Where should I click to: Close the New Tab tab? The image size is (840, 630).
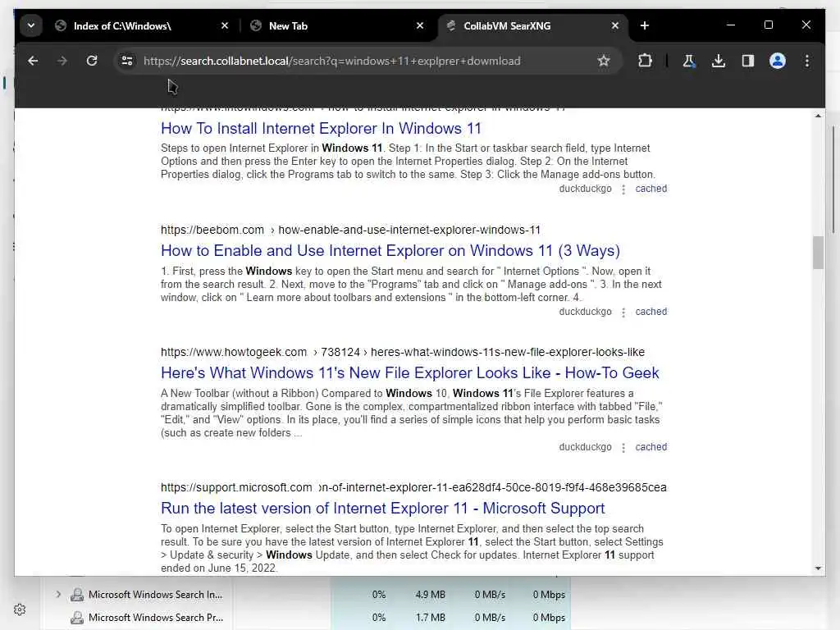(420, 25)
